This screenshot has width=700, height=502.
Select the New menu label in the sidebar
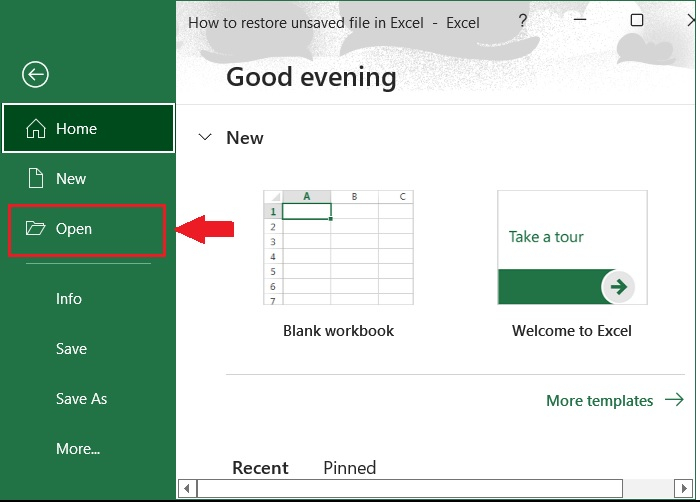[71, 179]
